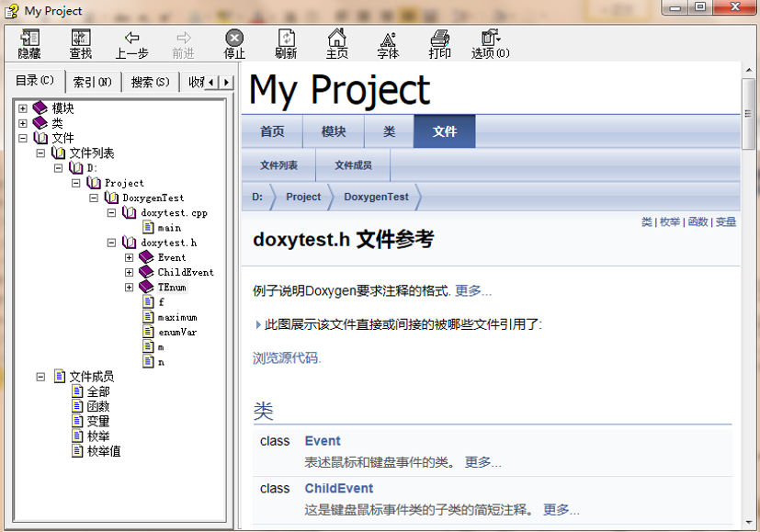Click the page icon beside main

148,227
